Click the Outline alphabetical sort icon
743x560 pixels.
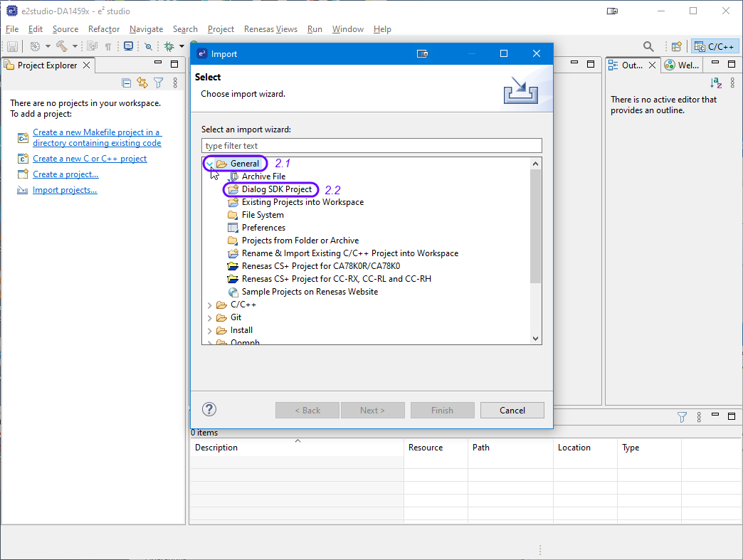point(717,83)
